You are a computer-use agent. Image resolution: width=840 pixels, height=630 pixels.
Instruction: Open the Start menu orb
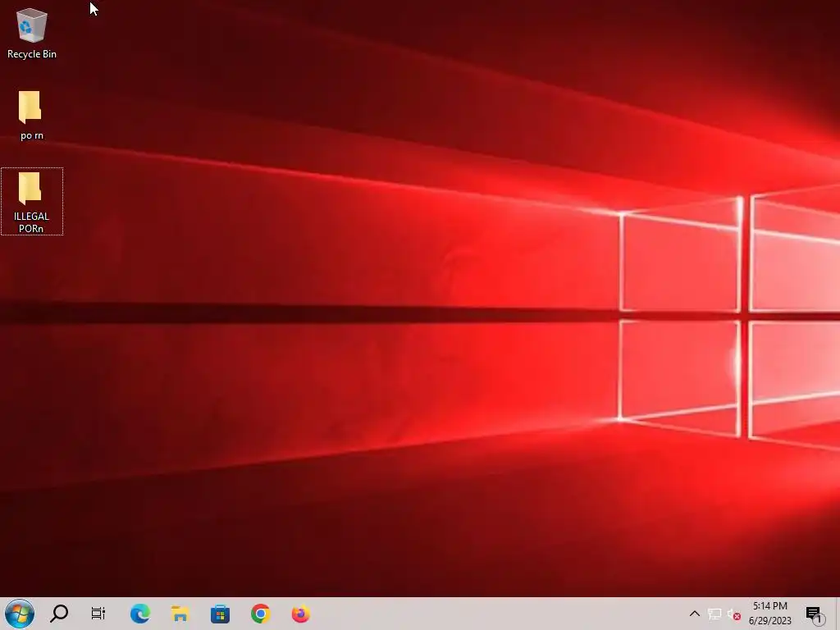[20, 614]
